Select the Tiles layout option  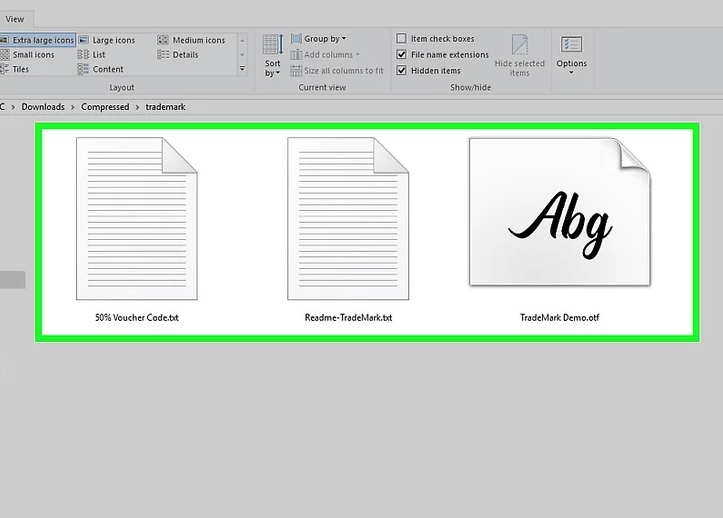click(x=20, y=69)
